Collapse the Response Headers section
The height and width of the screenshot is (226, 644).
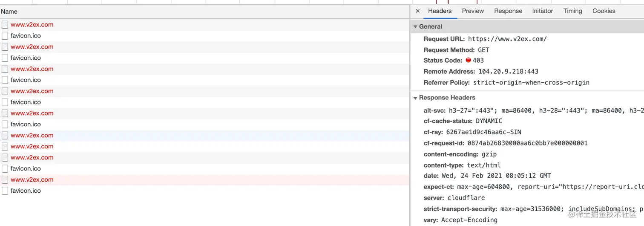pos(415,98)
